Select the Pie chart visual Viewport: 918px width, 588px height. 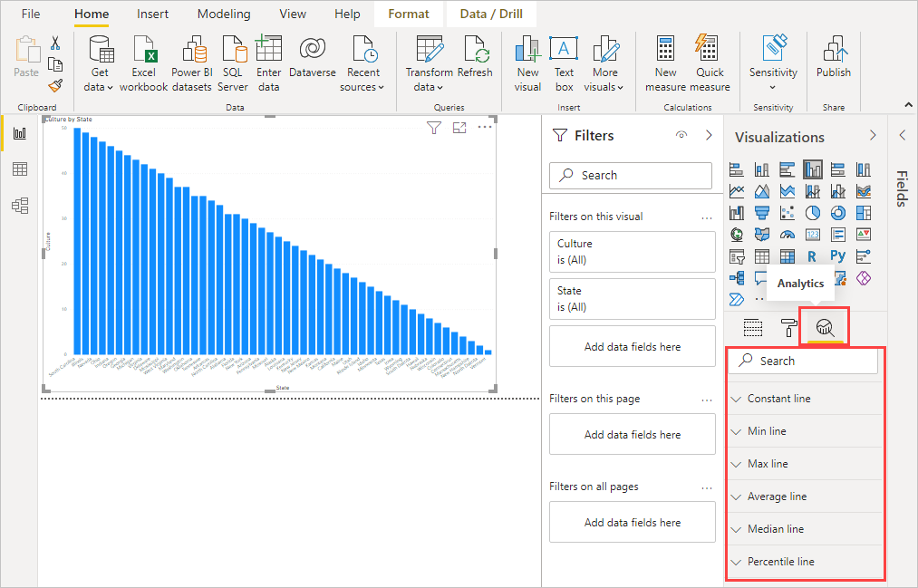coord(813,212)
